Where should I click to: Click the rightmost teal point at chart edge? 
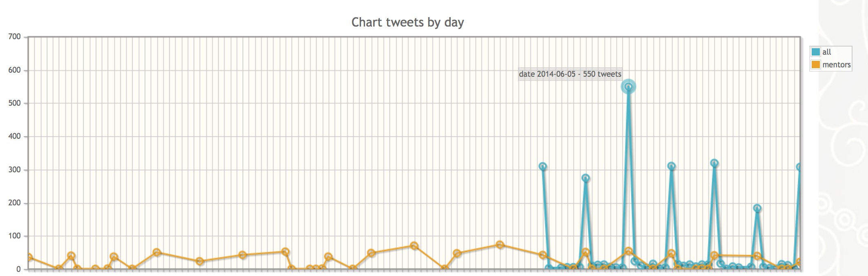point(799,167)
